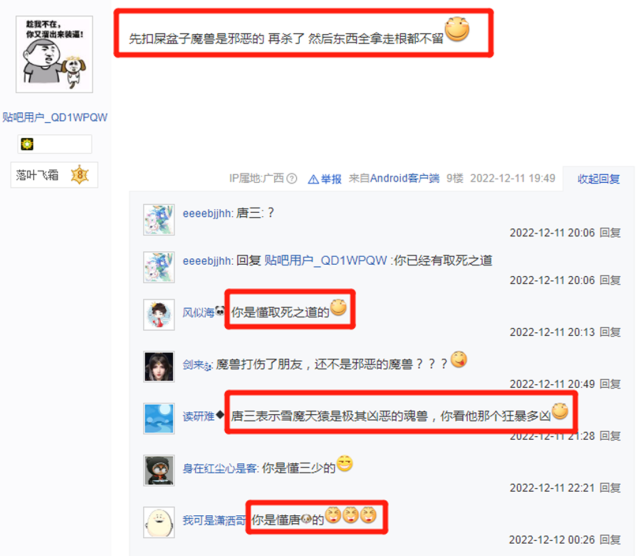Open 我可是潇洒哥 egg avatar
The height and width of the screenshot is (556, 641).
coord(159,522)
